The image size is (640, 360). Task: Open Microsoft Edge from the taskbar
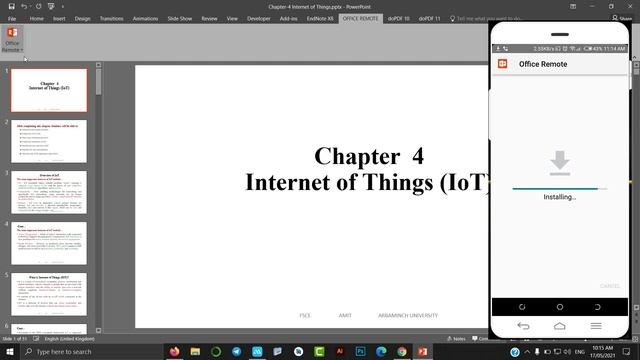coord(381,351)
